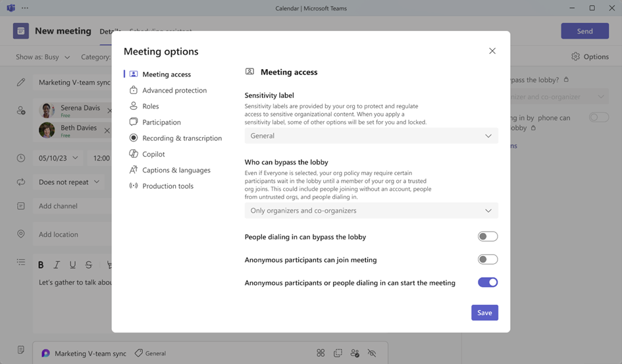The height and width of the screenshot is (364, 622).
Task: Remove attendee Beth Davies
Action: point(107,130)
